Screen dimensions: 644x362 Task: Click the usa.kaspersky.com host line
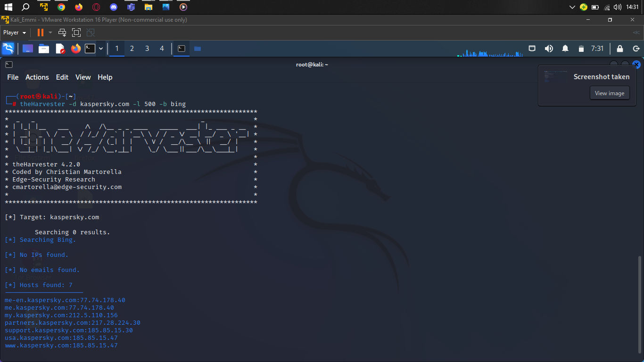(x=61, y=337)
